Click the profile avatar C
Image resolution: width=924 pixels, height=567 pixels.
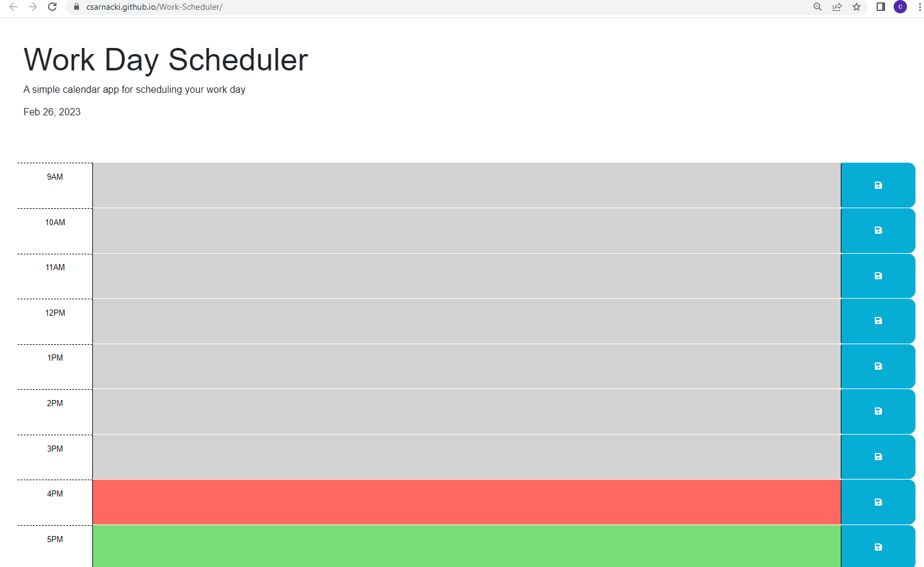pyautogui.click(x=900, y=7)
